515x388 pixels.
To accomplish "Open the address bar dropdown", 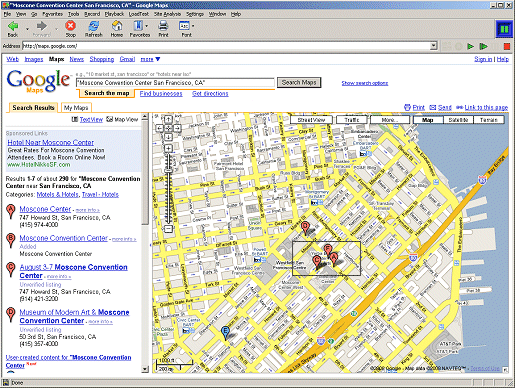I will click(x=433, y=46).
